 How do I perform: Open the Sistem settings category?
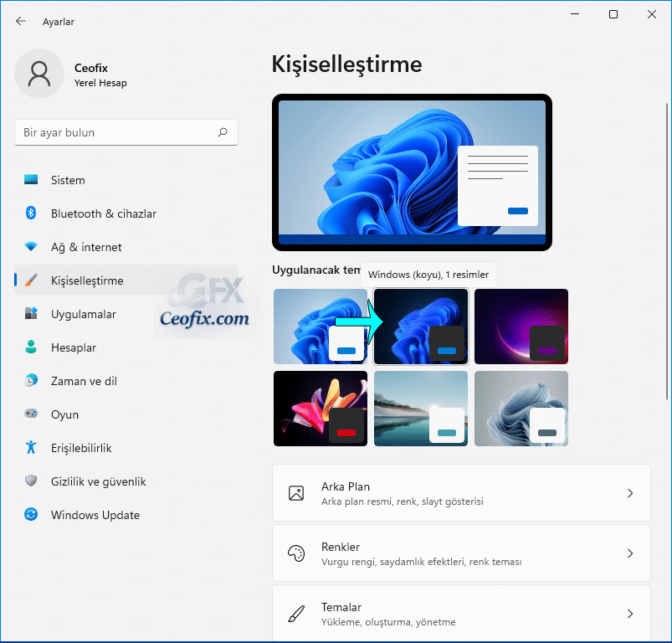coord(126,180)
